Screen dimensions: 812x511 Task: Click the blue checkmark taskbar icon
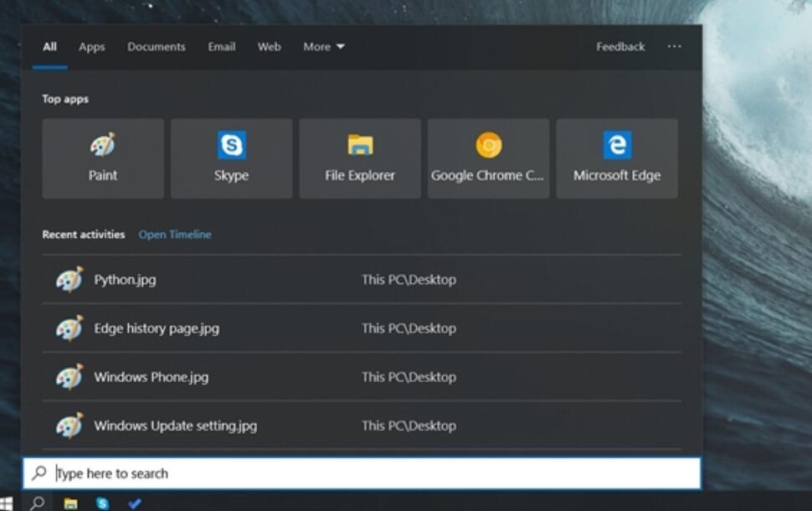pos(134,503)
